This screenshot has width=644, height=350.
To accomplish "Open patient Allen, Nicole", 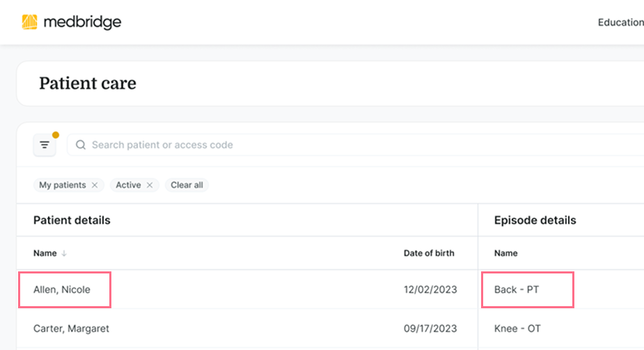I will 62,289.
